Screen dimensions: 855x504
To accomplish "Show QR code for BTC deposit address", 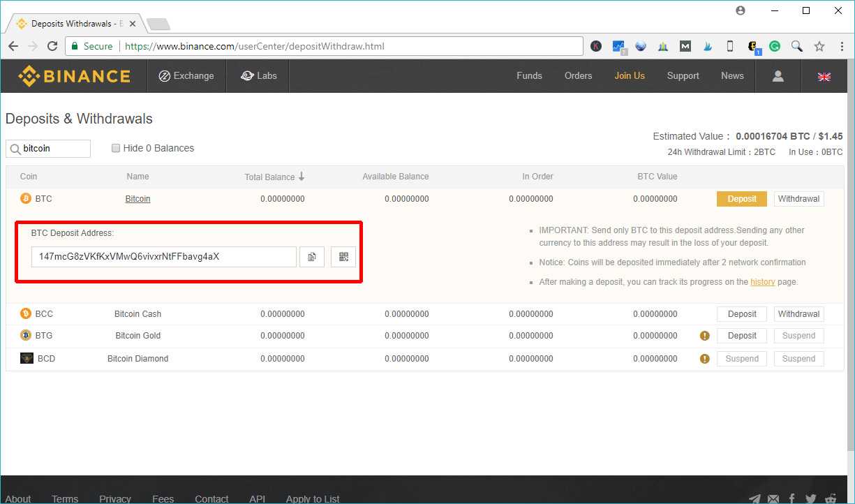I will 343,257.
